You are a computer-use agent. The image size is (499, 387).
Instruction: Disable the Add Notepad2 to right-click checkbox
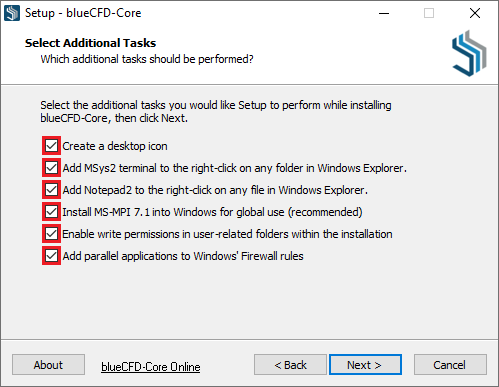pos(51,190)
